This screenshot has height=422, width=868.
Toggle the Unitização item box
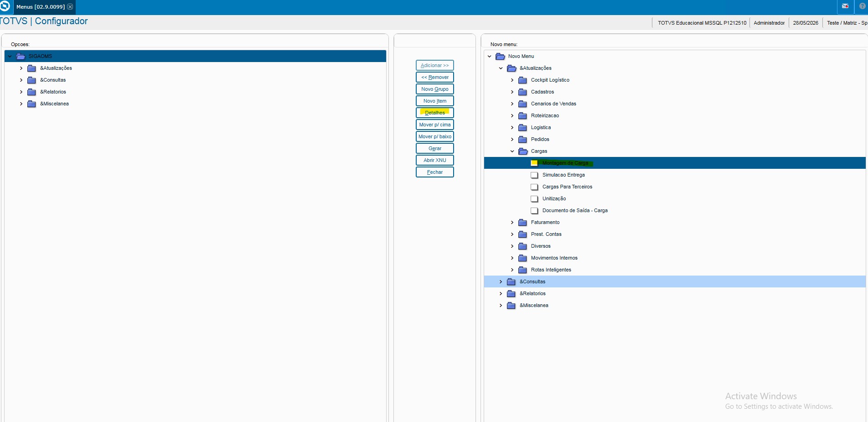click(534, 198)
